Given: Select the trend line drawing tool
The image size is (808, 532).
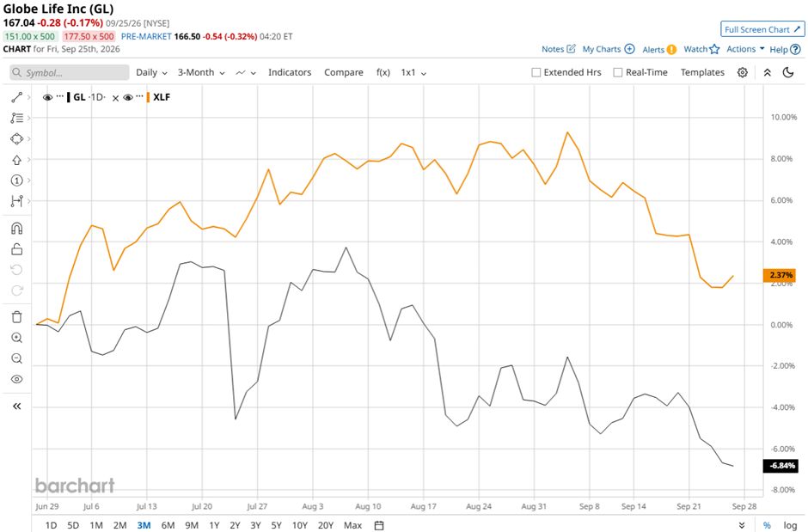Looking at the screenshot, I should tap(16, 97).
